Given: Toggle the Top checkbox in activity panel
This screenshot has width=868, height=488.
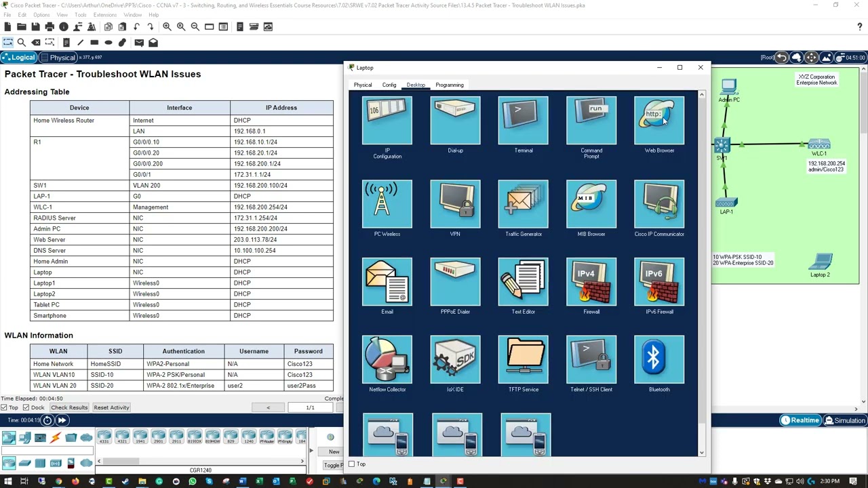Looking at the screenshot, I should 4,407.
